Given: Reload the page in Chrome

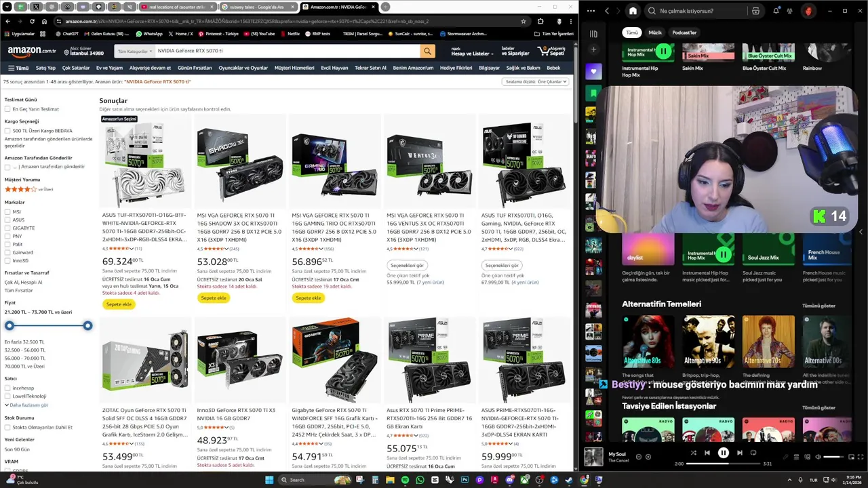Looking at the screenshot, I should pos(31,22).
